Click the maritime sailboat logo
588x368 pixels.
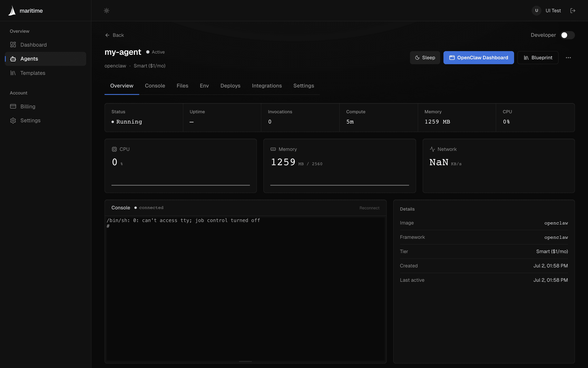click(x=12, y=10)
